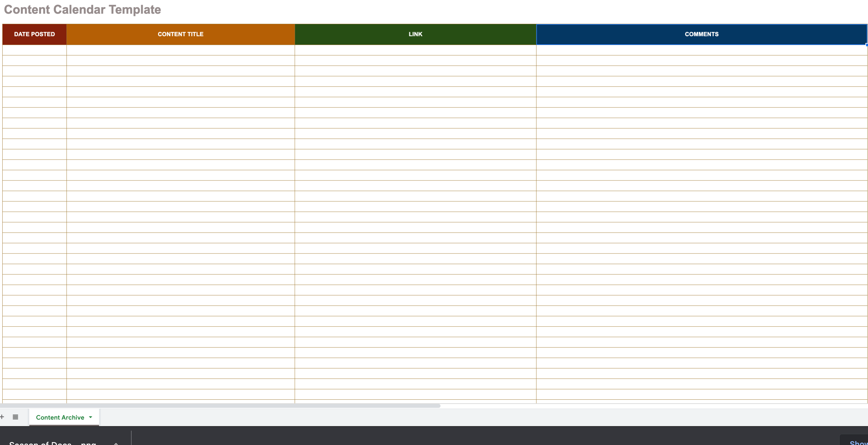Select the LINK header cell

pos(415,34)
